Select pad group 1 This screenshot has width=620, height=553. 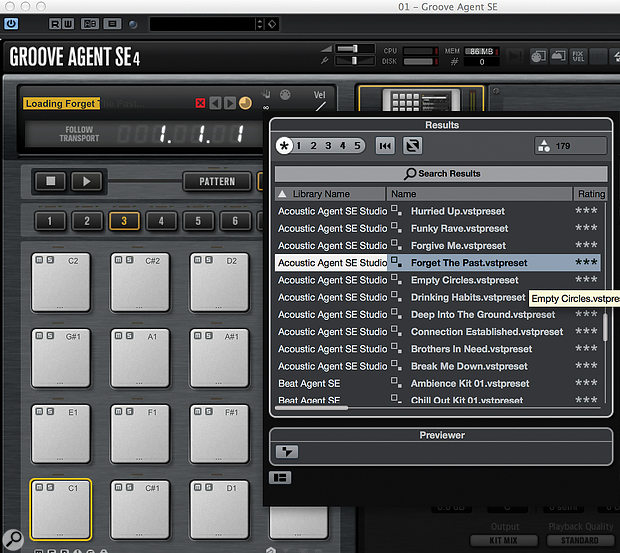click(50, 221)
